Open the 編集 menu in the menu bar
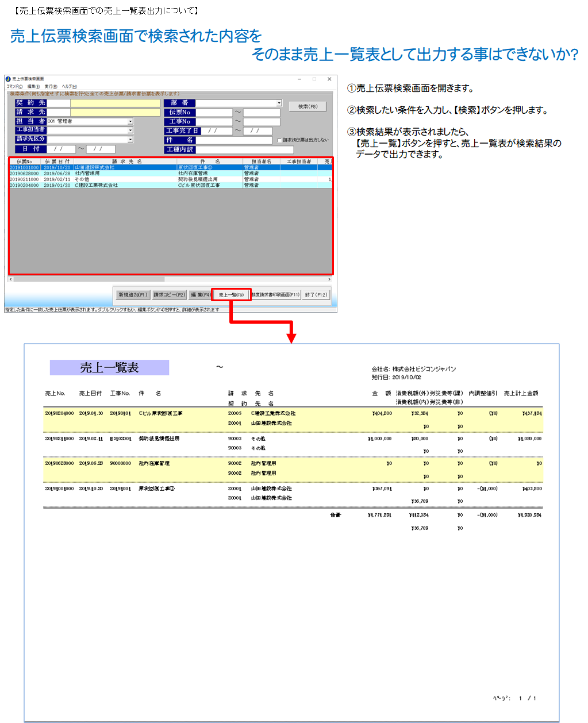This screenshot has height=723, width=588. click(x=33, y=87)
